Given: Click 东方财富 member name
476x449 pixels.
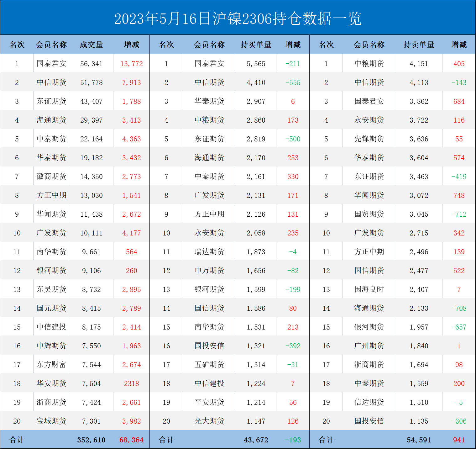Looking at the screenshot, I should (51, 364).
